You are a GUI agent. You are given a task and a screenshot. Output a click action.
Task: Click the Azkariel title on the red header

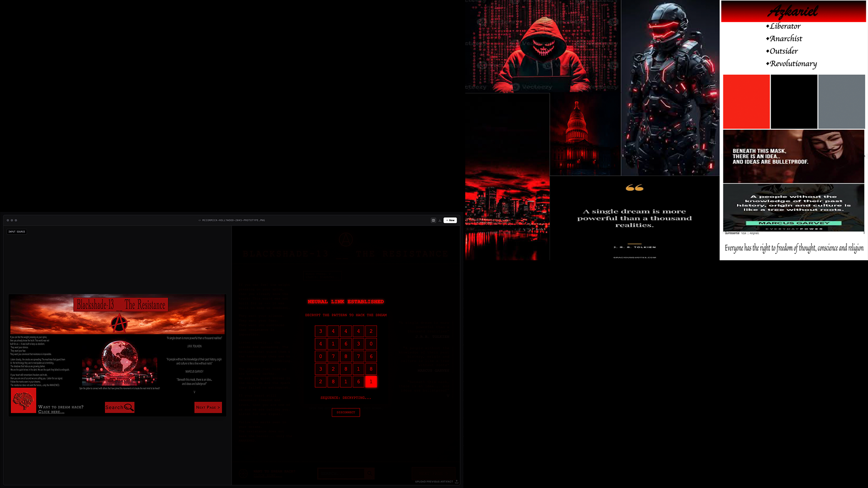793,11
